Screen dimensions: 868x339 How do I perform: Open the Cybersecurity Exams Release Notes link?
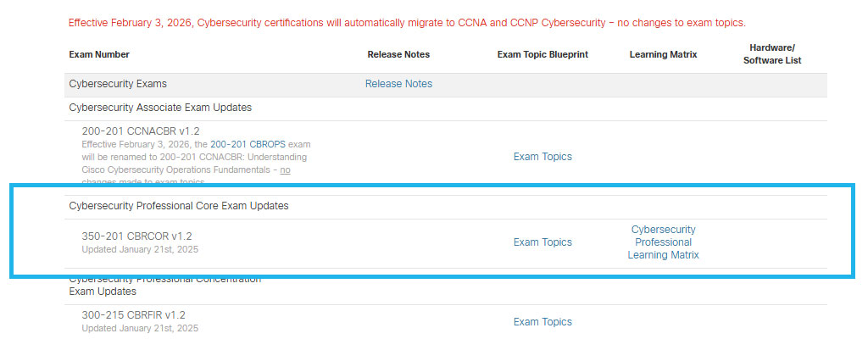398,84
